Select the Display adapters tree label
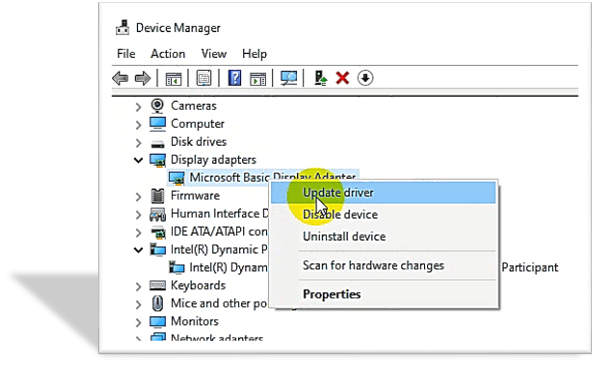The image size is (594, 365). pyautogui.click(x=213, y=160)
